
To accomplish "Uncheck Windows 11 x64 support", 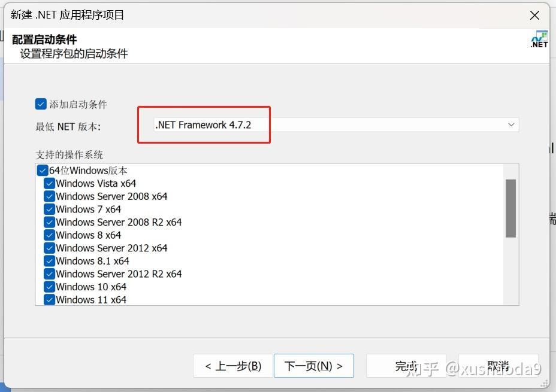I will 49,299.
